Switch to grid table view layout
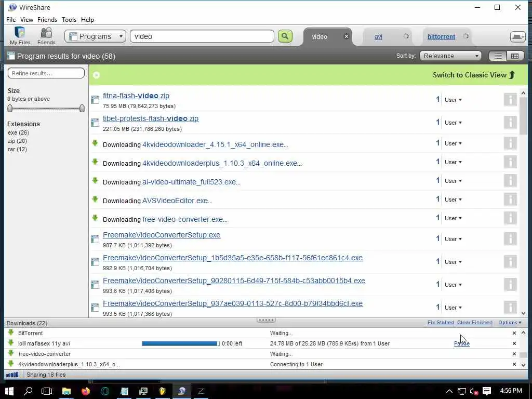532x399 pixels. click(x=515, y=56)
